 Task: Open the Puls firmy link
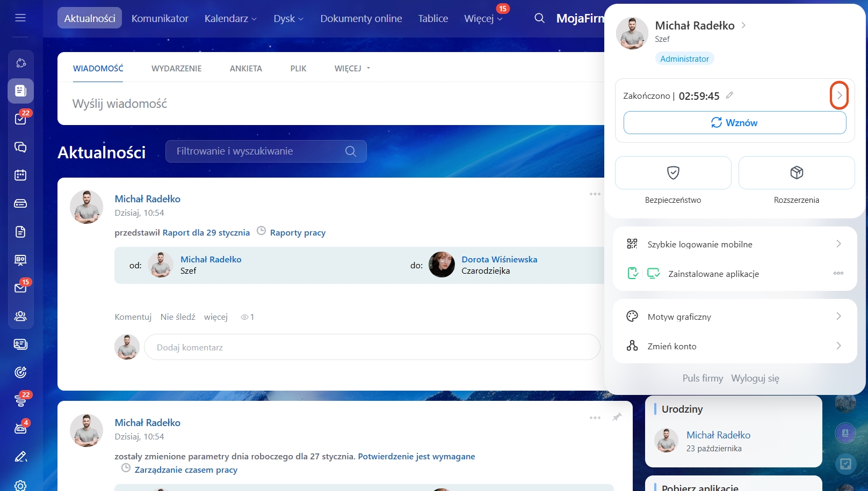click(703, 378)
